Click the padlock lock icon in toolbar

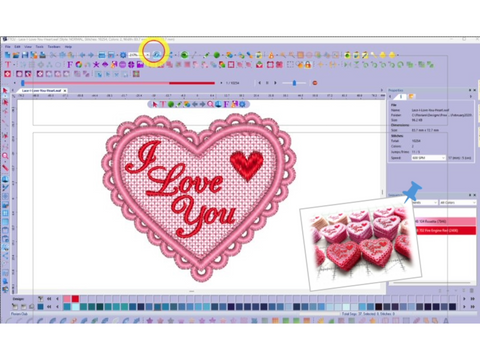pyautogui.click(x=308, y=64)
